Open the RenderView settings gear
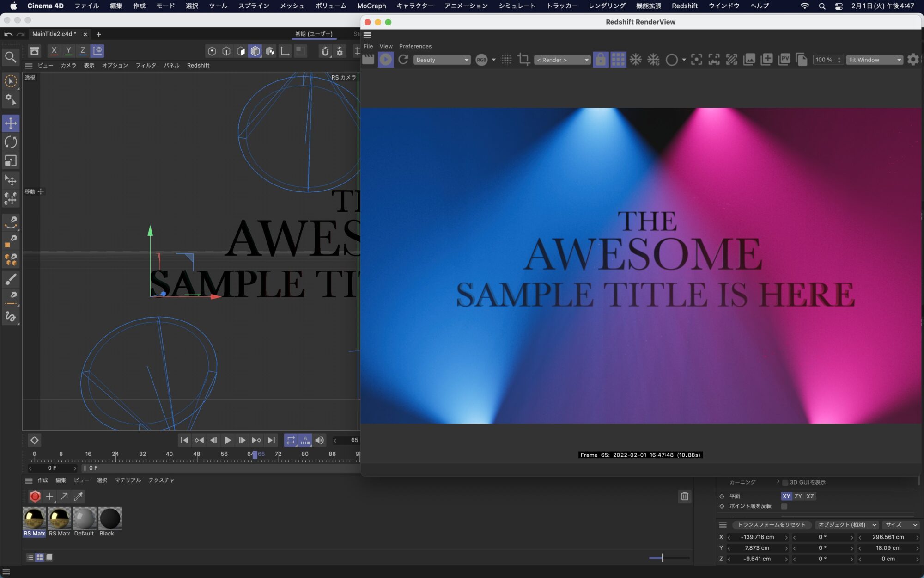 click(912, 60)
